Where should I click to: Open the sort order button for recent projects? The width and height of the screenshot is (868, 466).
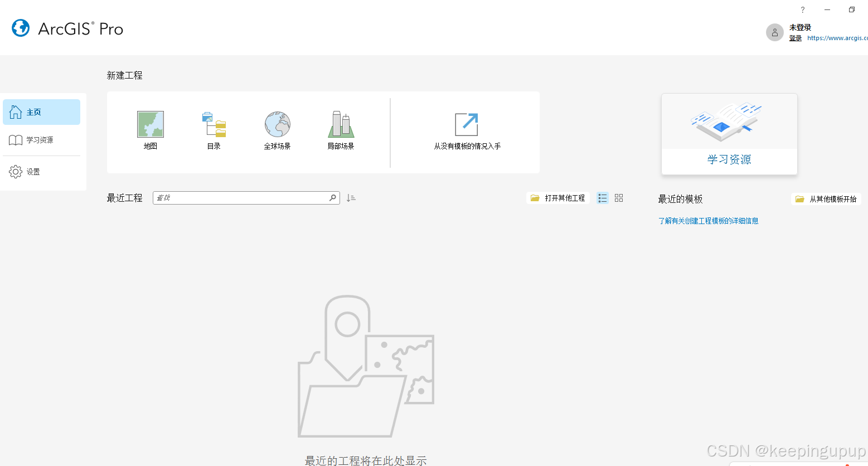[x=351, y=198]
